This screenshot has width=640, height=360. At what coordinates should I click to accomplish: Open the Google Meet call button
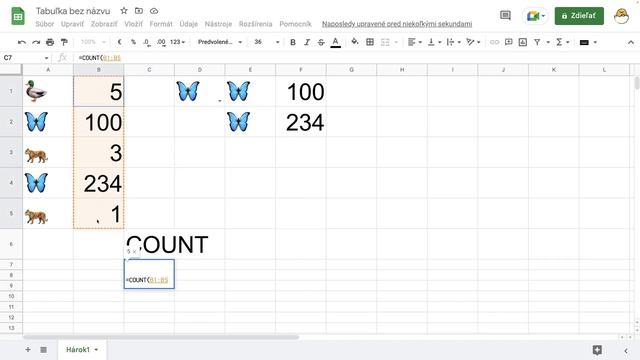pyautogui.click(x=535, y=16)
